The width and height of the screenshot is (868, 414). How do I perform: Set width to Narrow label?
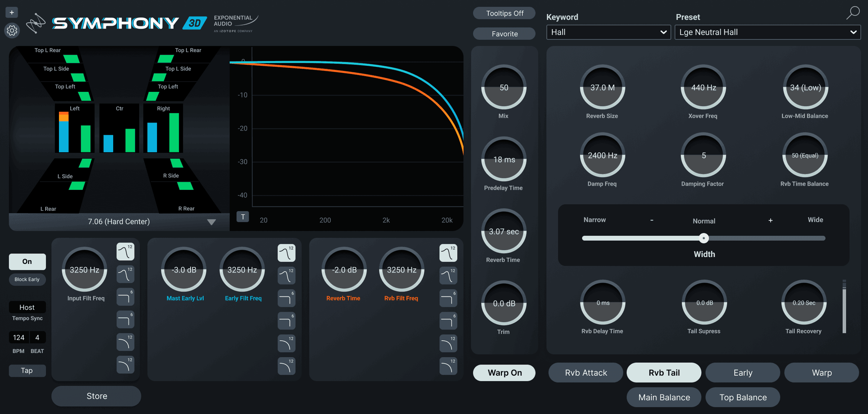595,220
